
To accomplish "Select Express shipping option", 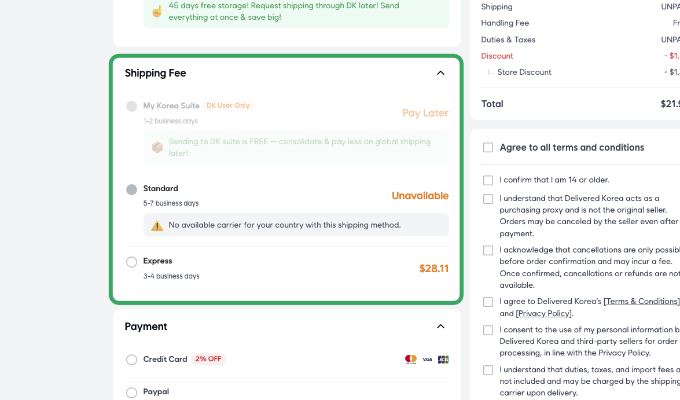I will pyautogui.click(x=132, y=262).
